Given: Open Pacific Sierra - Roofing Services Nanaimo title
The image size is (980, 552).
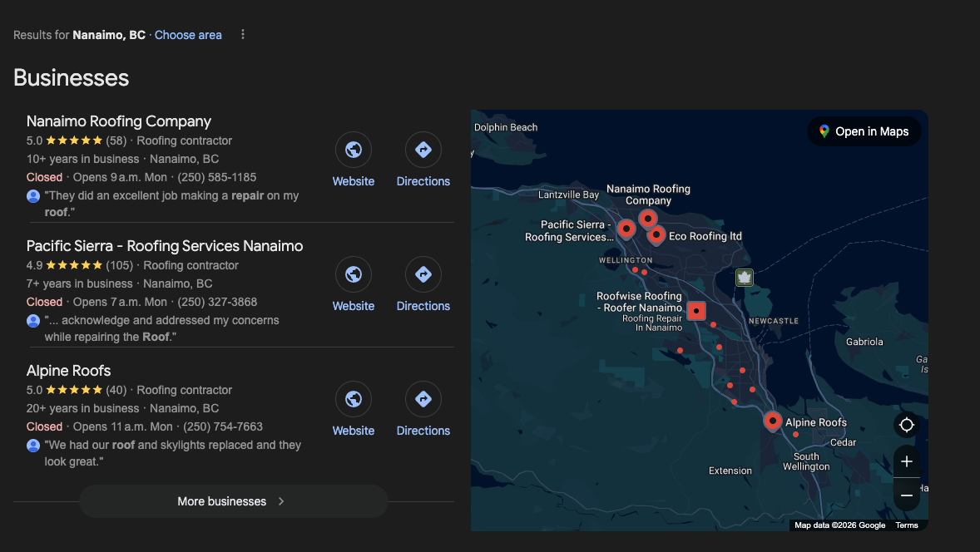Looking at the screenshot, I should pyautogui.click(x=165, y=246).
